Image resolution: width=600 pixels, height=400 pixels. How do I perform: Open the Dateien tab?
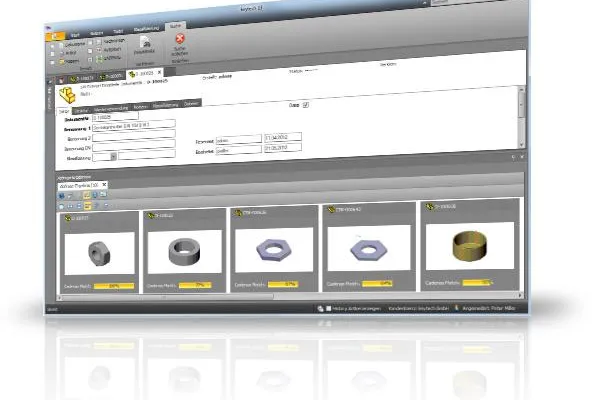click(x=191, y=103)
